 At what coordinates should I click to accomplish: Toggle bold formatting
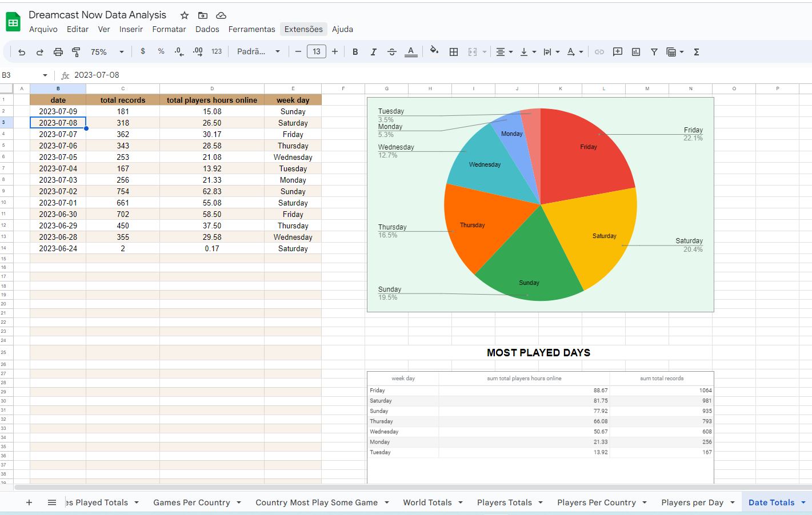[355, 52]
